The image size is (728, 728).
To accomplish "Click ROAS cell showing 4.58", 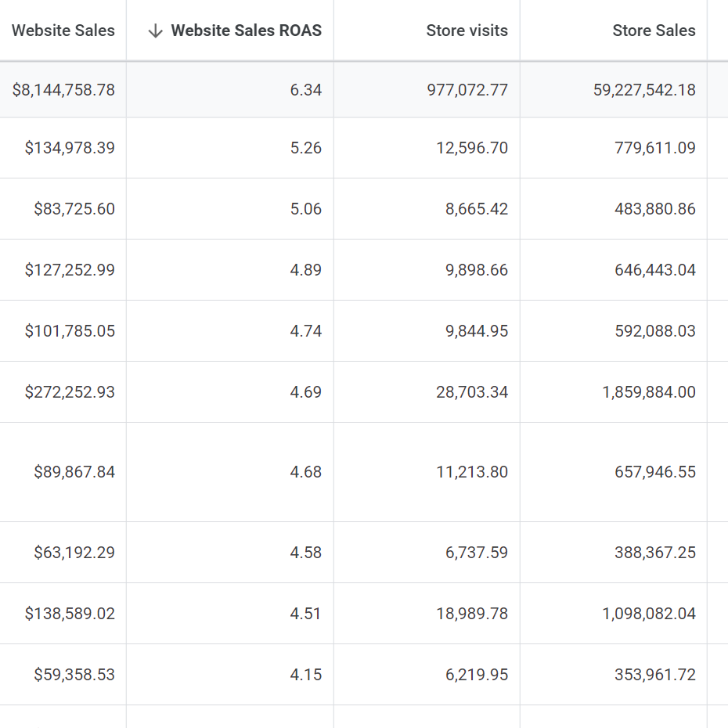I will pos(306,552).
